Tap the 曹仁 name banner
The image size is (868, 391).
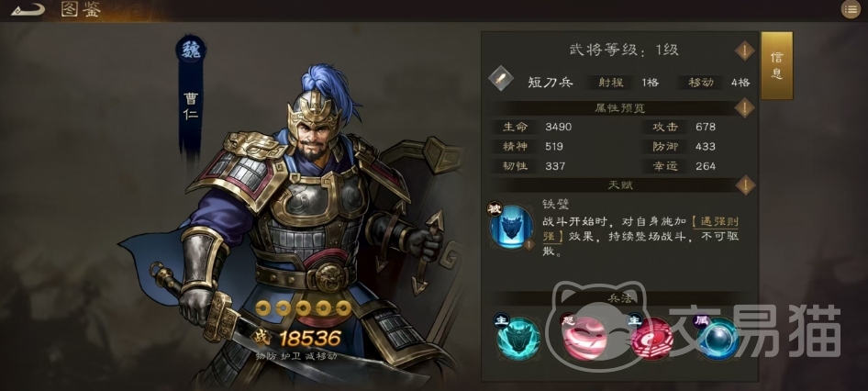pos(191,106)
